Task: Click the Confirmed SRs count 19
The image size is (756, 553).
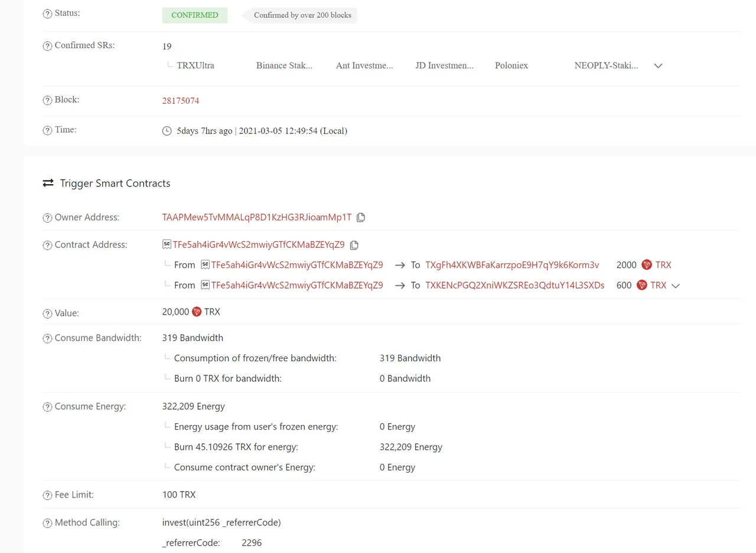Action: point(167,47)
